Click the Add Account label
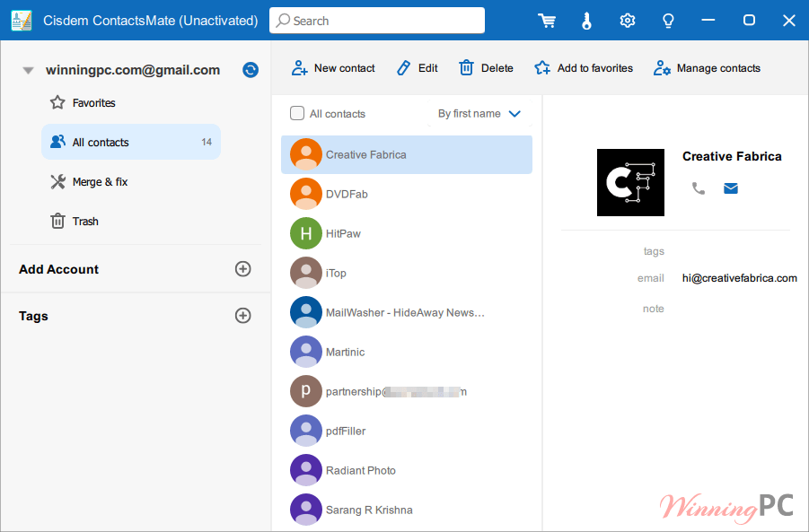Viewport: 809px width, 532px height. (59, 269)
